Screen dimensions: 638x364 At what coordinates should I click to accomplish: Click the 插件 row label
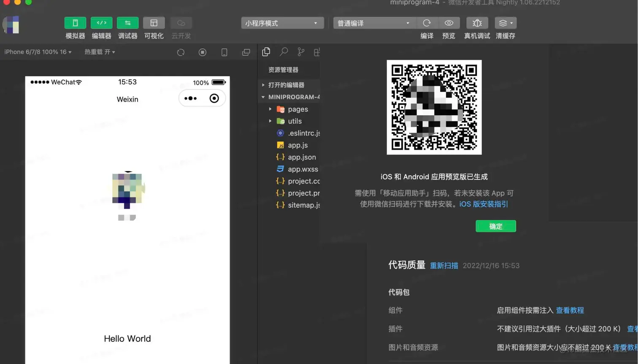tap(395, 329)
